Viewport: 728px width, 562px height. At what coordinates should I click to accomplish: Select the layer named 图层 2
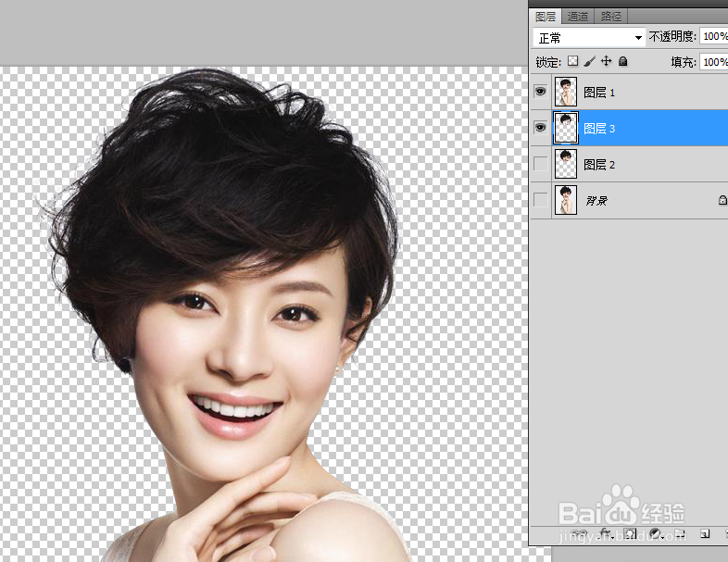(x=599, y=165)
